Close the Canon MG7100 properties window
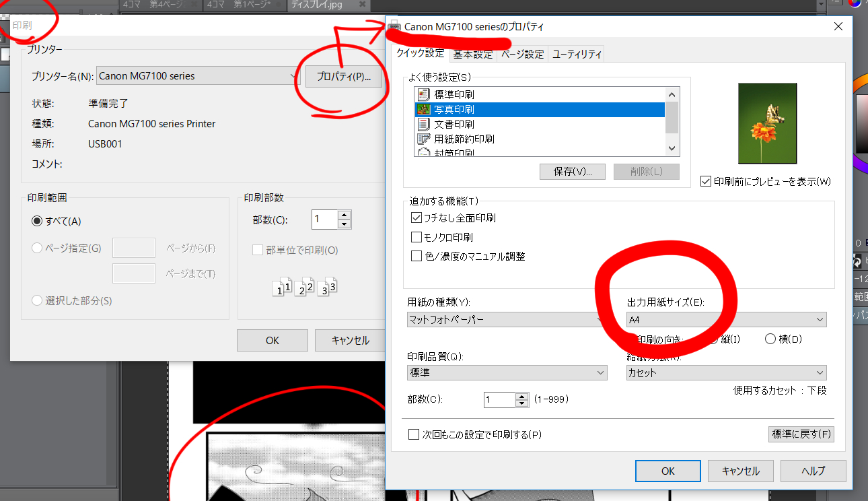The width and height of the screenshot is (868, 501). (838, 26)
